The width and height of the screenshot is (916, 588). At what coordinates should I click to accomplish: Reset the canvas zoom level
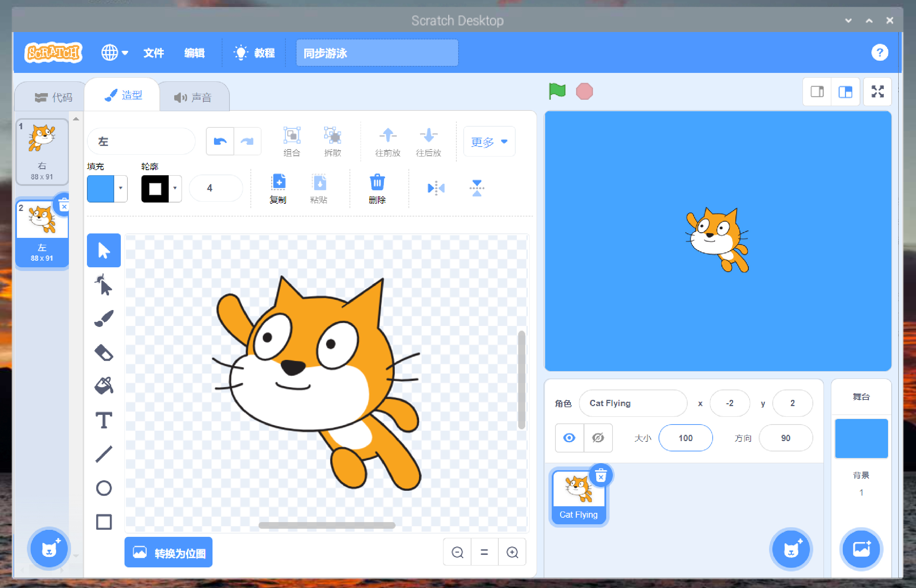[x=484, y=552]
